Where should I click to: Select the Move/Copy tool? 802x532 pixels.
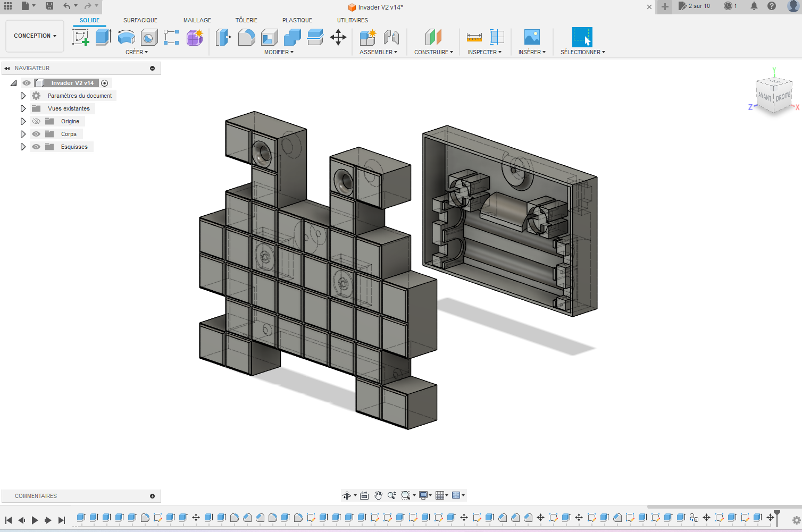338,37
